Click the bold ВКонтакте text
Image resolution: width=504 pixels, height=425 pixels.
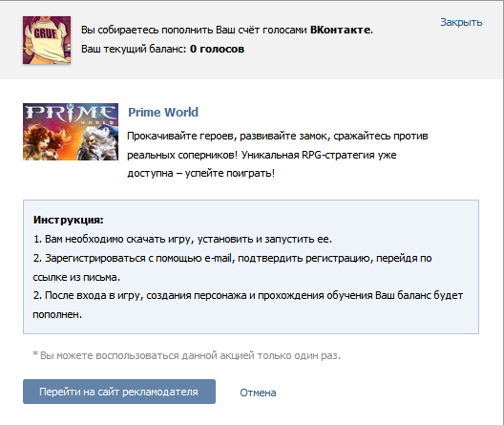click(341, 30)
